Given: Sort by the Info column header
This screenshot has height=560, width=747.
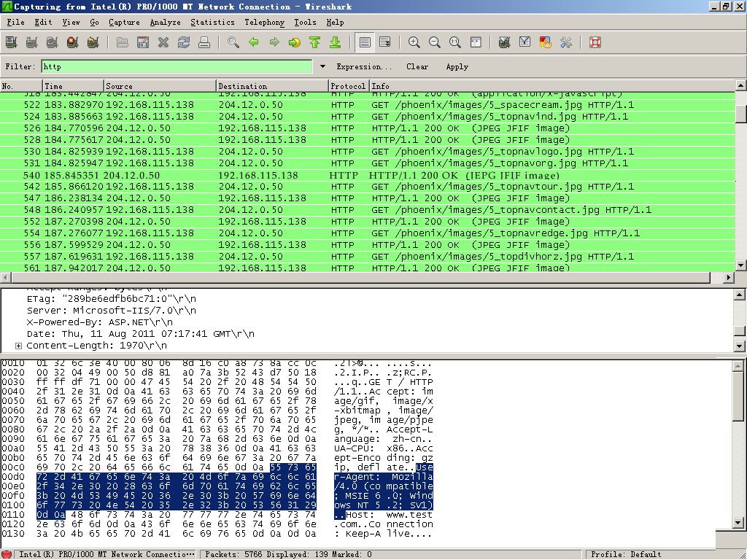Looking at the screenshot, I should pyautogui.click(x=553, y=86).
